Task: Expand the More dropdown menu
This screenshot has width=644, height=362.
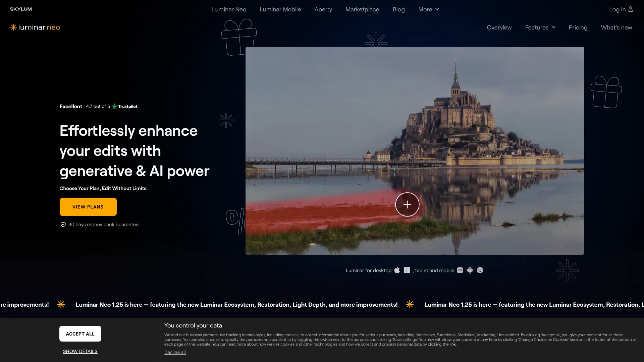Action: [x=428, y=9]
